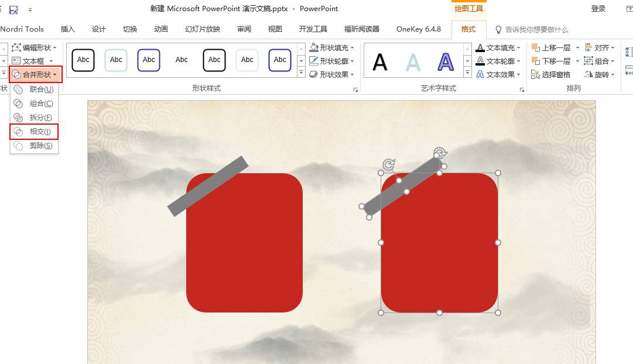Open the Merge Shapes (合并形状) dropdown

[x=36, y=75]
